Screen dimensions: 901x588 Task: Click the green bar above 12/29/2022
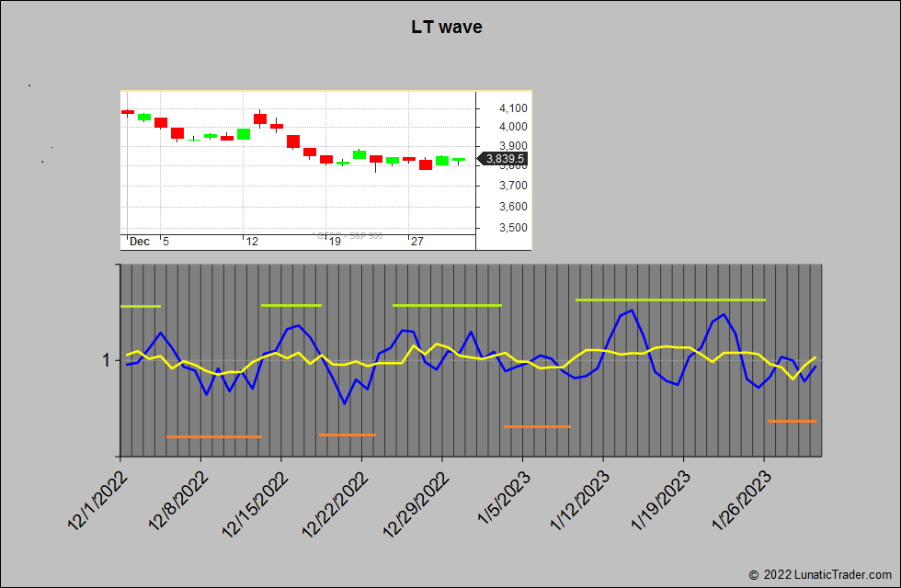pyautogui.click(x=448, y=305)
